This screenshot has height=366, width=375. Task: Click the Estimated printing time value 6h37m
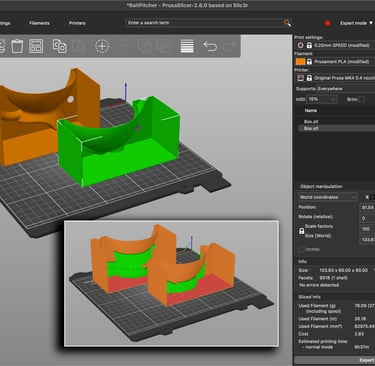pyautogui.click(x=362, y=347)
